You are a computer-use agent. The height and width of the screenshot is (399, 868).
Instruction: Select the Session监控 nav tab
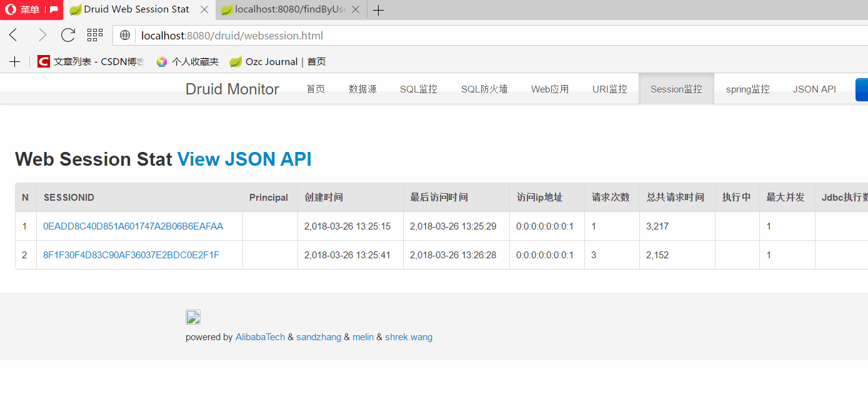(x=676, y=89)
